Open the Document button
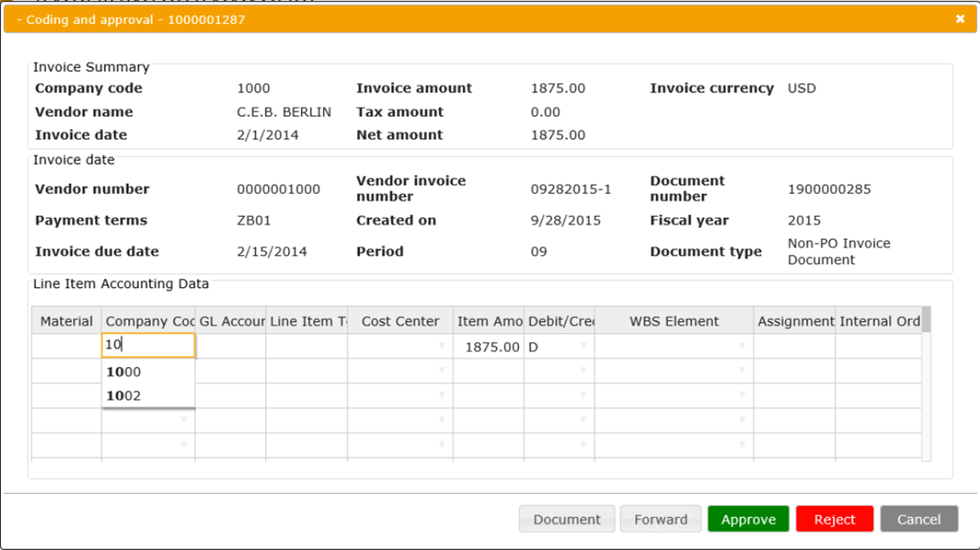 [x=566, y=519]
